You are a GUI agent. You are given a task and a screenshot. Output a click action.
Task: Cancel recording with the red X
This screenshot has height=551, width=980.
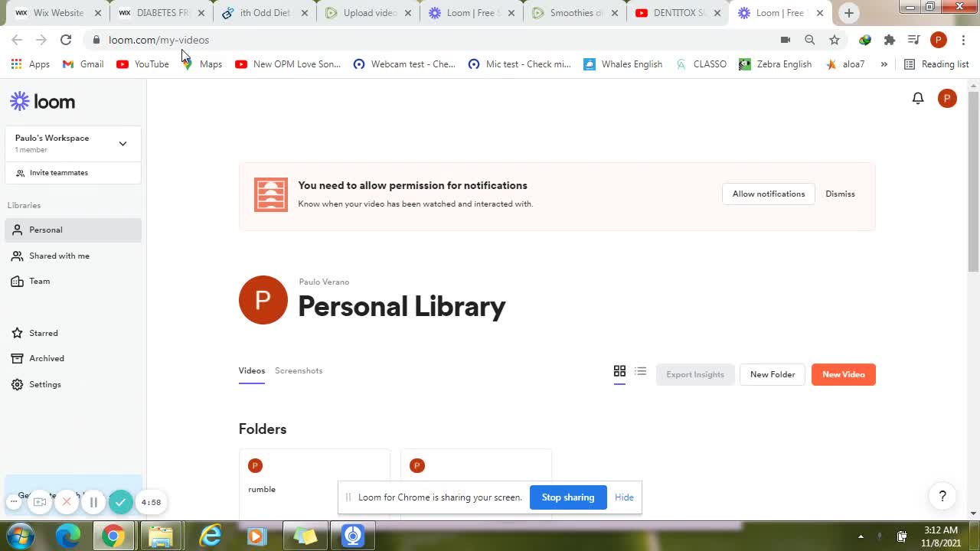pos(67,502)
